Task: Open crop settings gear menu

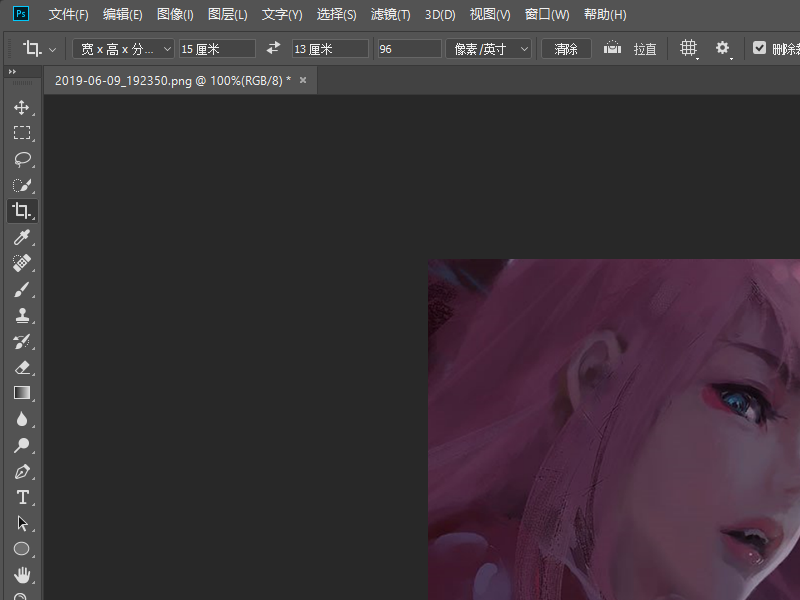Action: [723, 49]
